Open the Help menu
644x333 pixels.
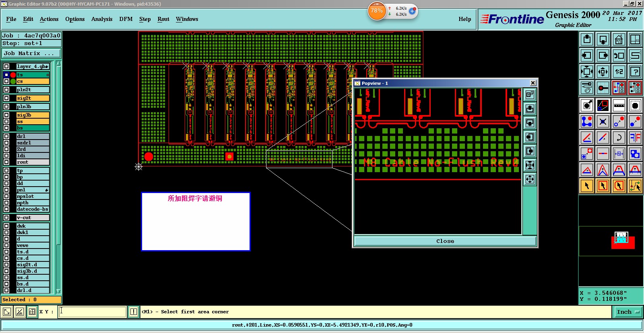point(465,19)
